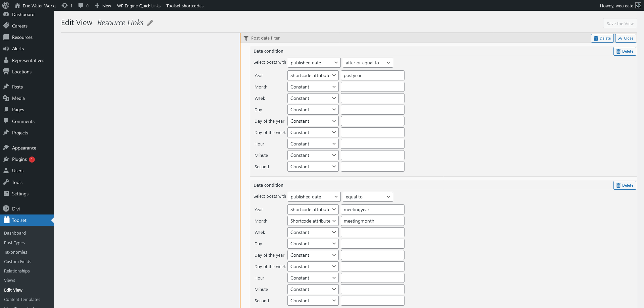This screenshot has height=308, width=644.
Task: Click the meetingyear input field
Action: 372,209
